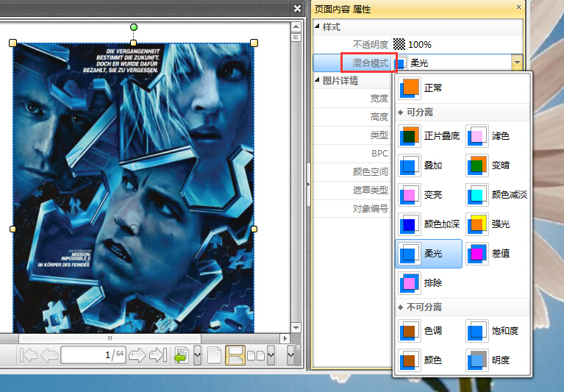Click the page number input field
The image size is (564, 392).
click(93, 355)
